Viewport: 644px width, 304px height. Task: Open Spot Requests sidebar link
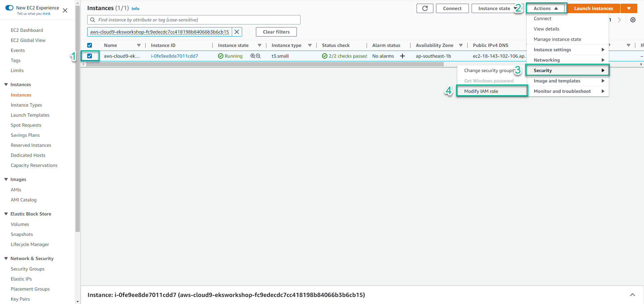[26, 125]
